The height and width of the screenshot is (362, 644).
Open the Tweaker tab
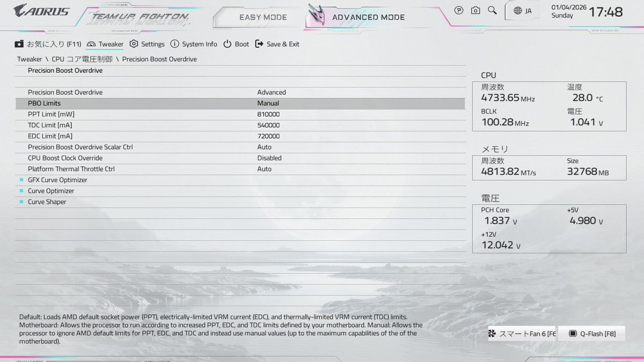pyautogui.click(x=105, y=44)
